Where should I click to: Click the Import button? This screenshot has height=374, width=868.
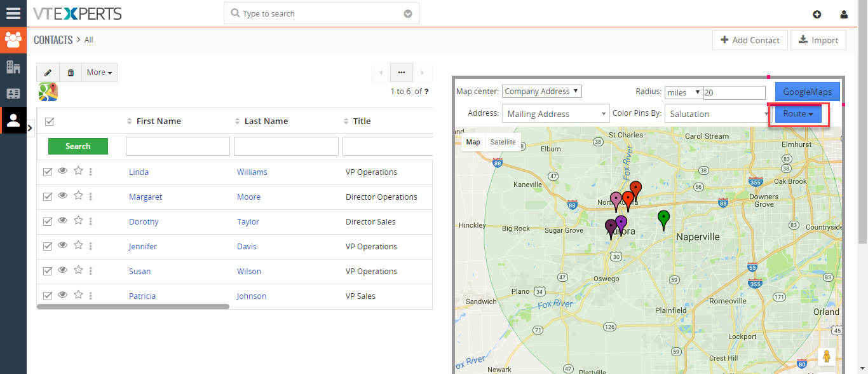(x=818, y=40)
